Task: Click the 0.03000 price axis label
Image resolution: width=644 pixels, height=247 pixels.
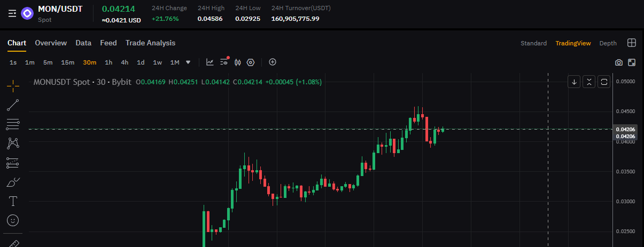Action: (x=626, y=201)
